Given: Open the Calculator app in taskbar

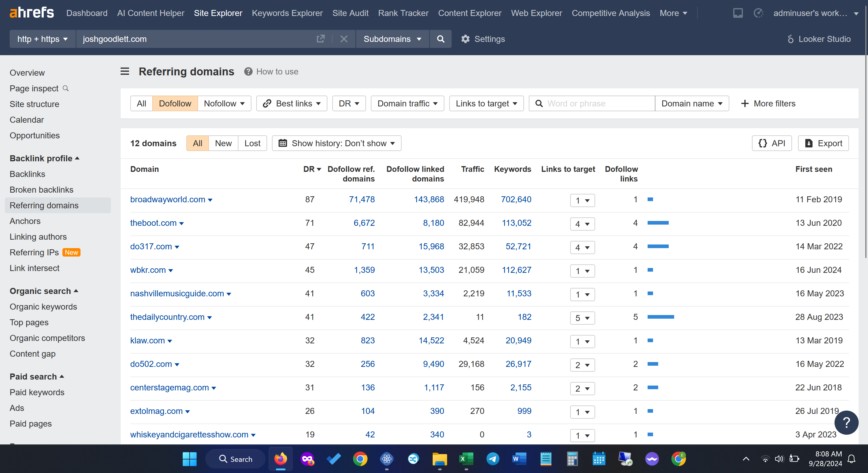Looking at the screenshot, I should (x=572, y=459).
